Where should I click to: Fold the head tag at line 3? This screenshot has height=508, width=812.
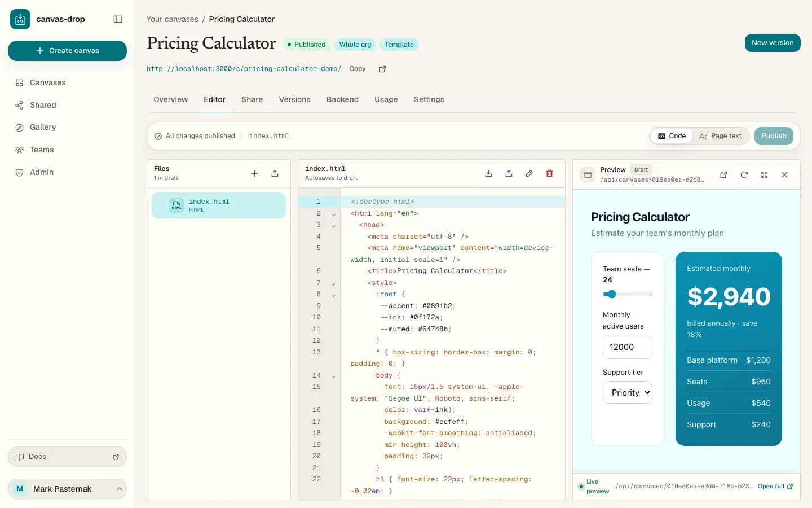point(333,226)
